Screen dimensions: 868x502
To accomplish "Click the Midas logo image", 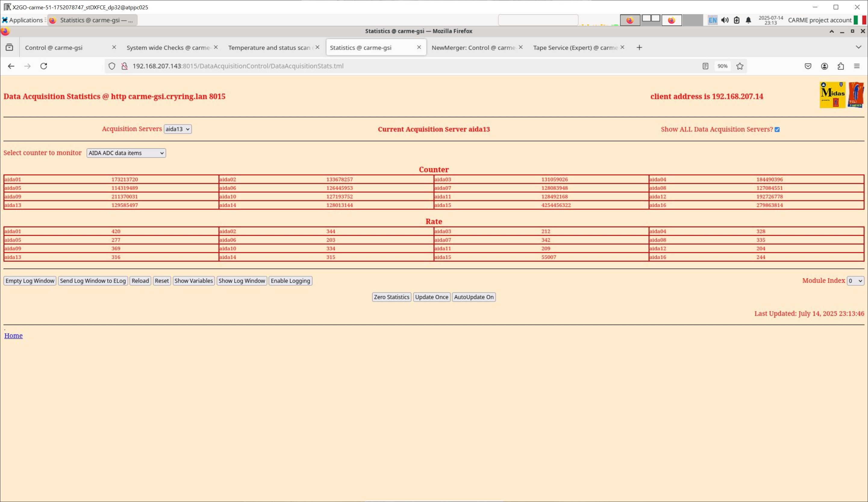I will pyautogui.click(x=832, y=95).
